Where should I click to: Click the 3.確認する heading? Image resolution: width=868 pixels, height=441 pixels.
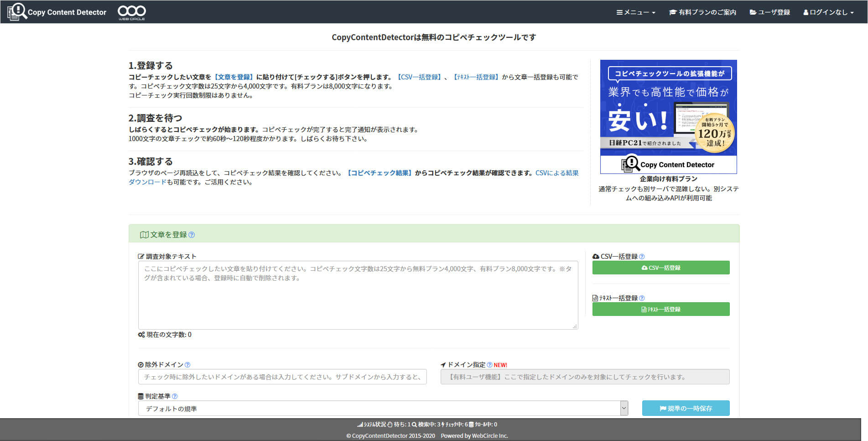tap(151, 161)
